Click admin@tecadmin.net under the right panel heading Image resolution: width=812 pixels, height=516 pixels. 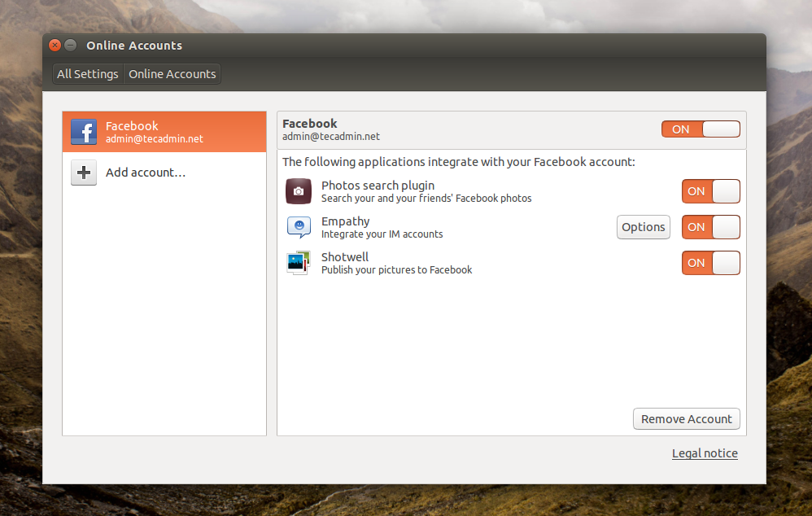pyautogui.click(x=331, y=136)
